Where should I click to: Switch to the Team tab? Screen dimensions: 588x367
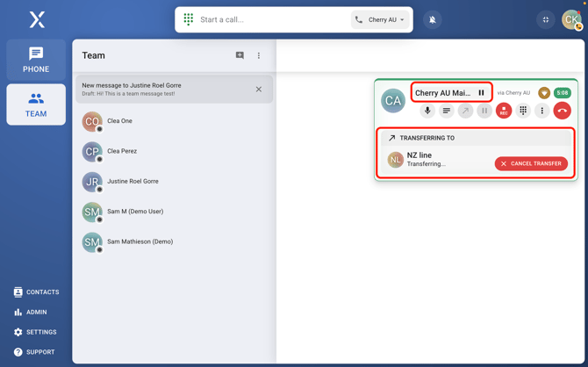point(36,104)
